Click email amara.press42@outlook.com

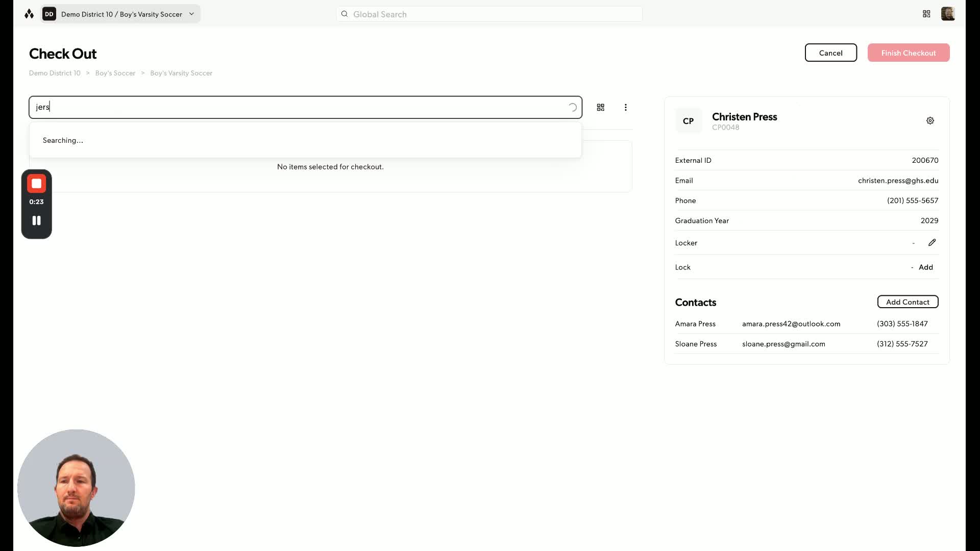point(791,323)
